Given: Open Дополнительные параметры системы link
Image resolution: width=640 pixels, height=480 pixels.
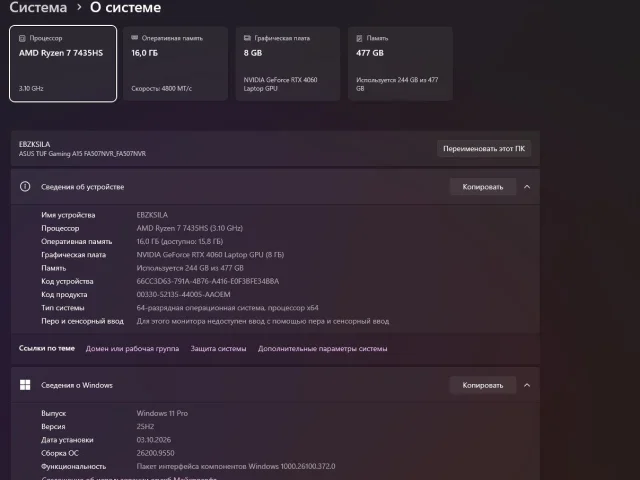Looking at the screenshot, I should coord(322,349).
